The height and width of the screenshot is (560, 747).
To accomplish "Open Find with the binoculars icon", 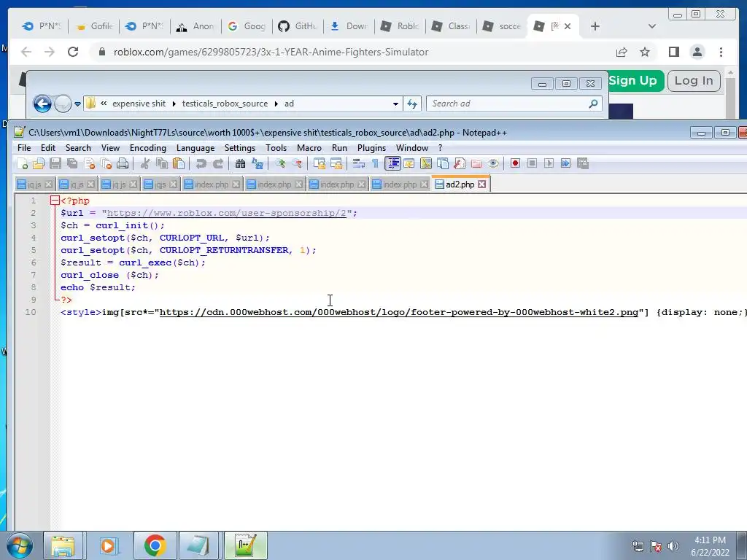I will (x=240, y=164).
